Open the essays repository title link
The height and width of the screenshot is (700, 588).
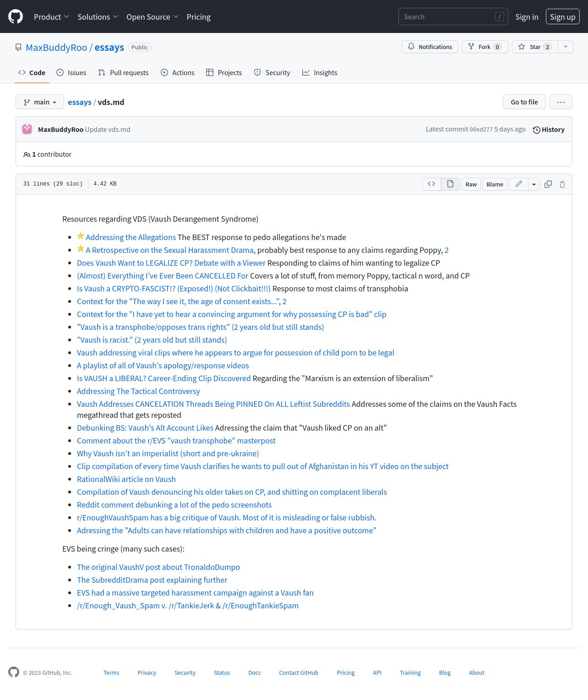point(109,47)
